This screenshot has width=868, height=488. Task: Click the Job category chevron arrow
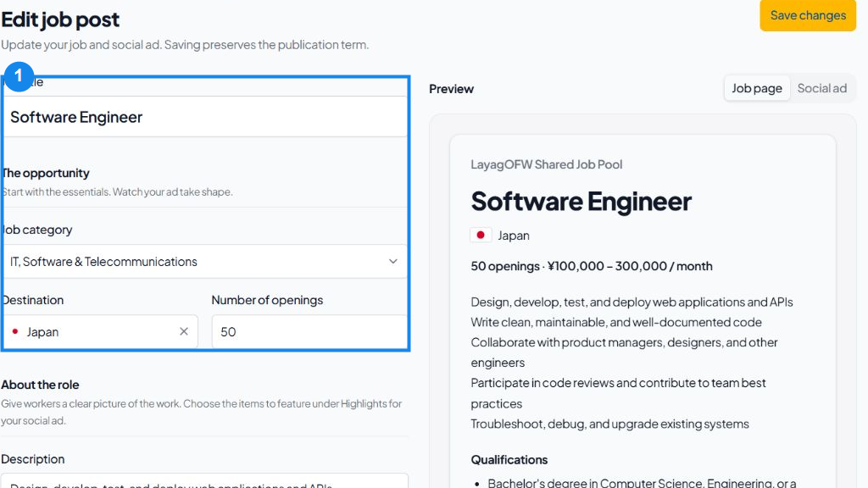(x=393, y=261)
